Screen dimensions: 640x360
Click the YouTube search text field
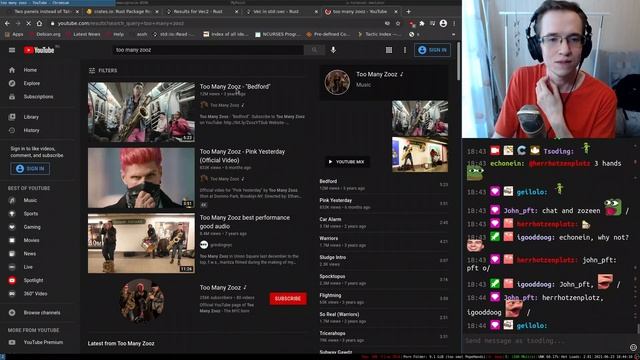pos(208,50)
